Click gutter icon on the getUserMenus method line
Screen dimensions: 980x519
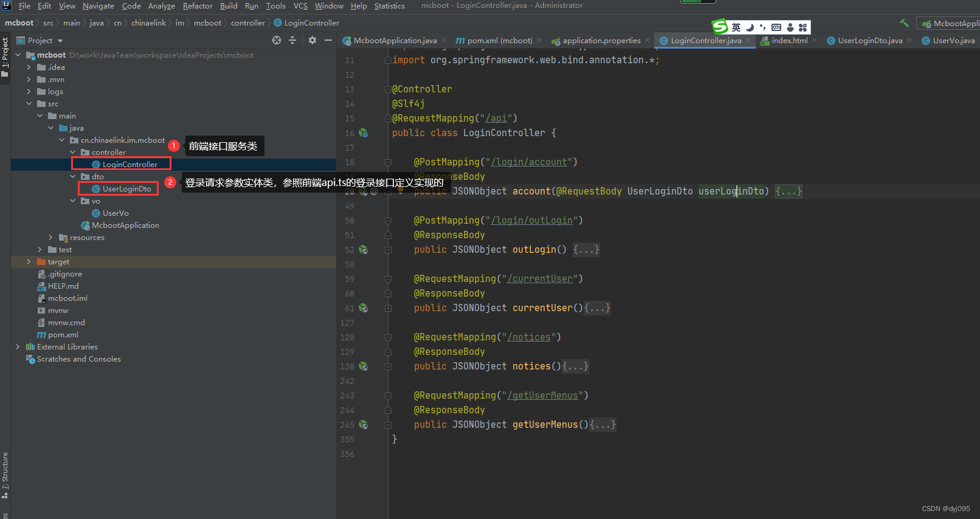click(364, 425)
